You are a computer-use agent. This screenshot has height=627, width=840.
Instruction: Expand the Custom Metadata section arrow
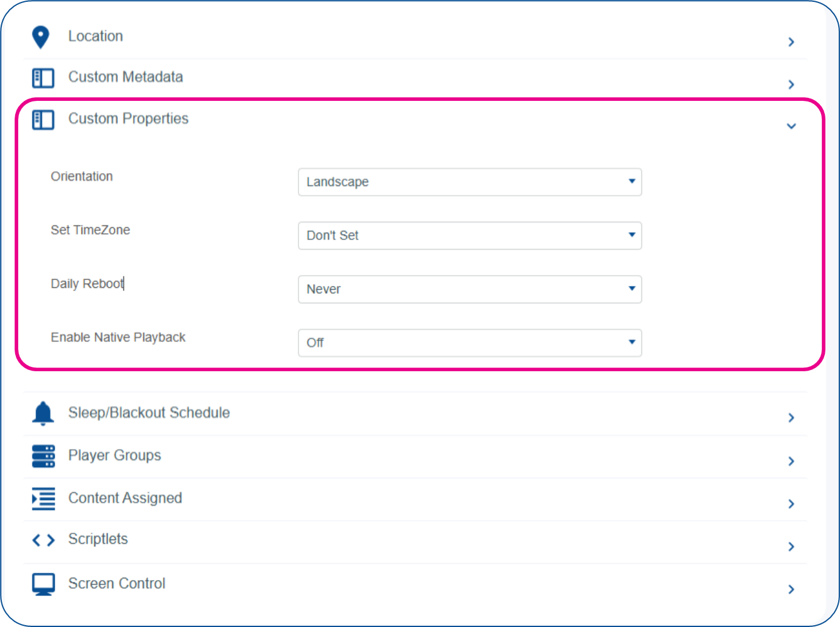[791, 84]
